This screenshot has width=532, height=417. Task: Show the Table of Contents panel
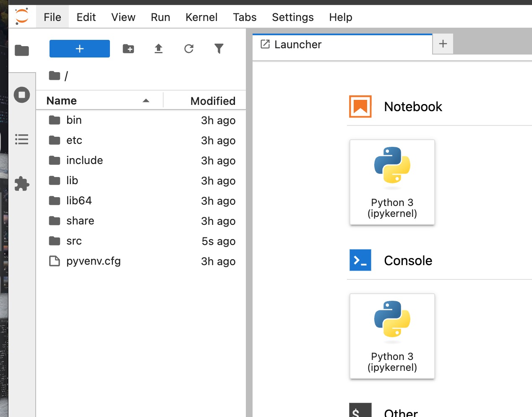pyautogui.click(x=22, y=139)
